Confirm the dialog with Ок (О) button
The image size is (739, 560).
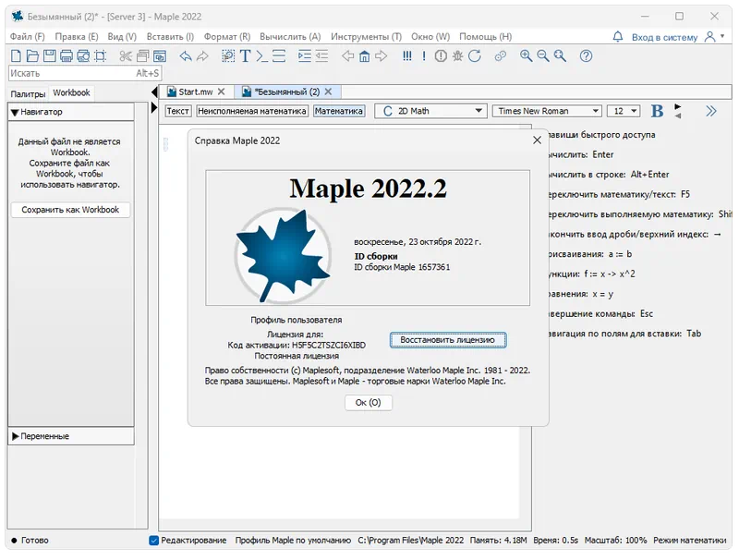(x=368, y=403)
